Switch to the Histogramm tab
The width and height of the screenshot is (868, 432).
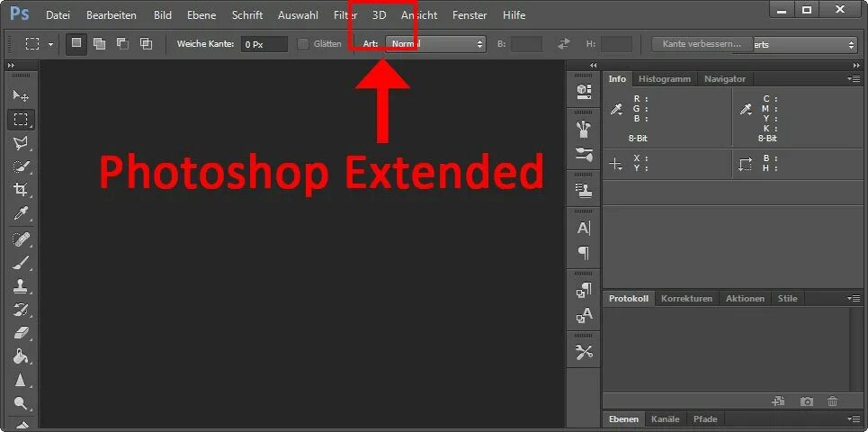point(665,78)
